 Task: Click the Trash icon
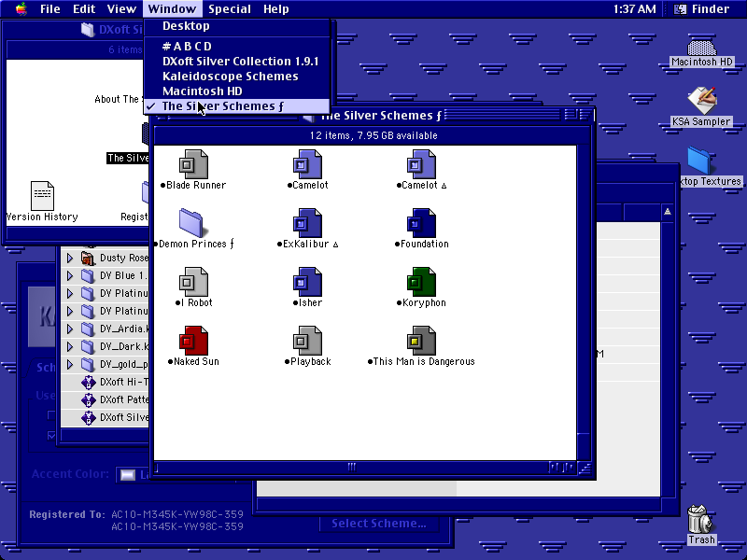click(700, 519)
